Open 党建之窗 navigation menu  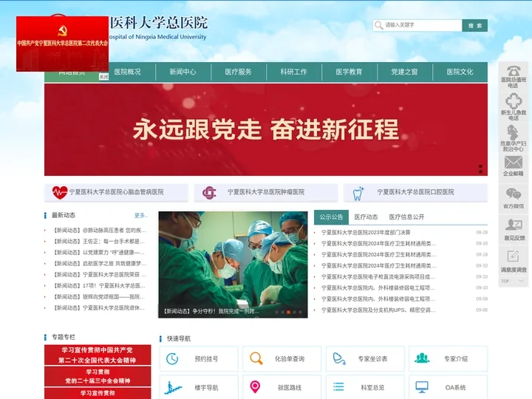(404, 72)
